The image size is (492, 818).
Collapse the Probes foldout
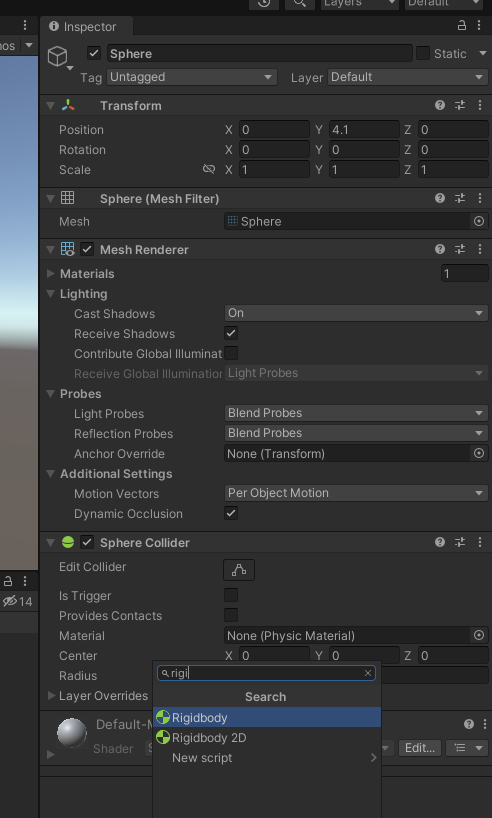(51, 393)
